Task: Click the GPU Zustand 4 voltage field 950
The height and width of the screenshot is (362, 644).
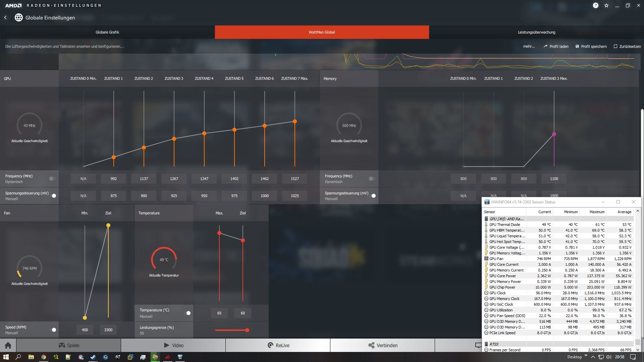Action: pyautogui.click(x=204, y=196)
